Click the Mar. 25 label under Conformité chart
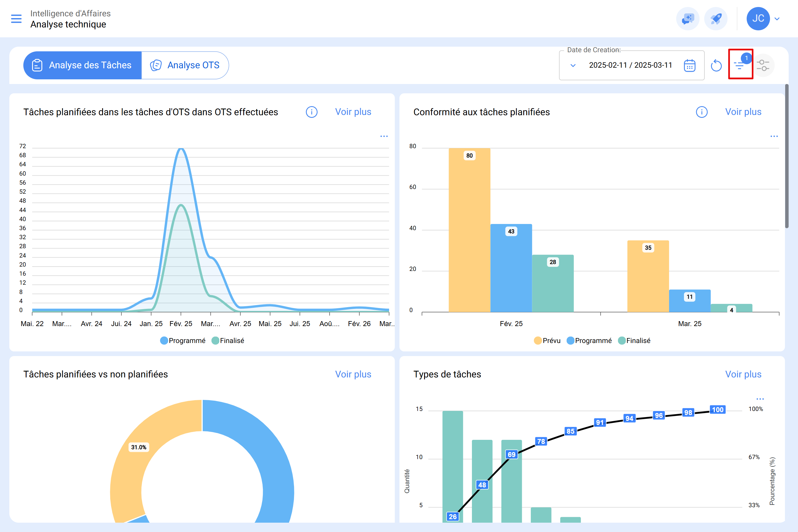The image size is (798, 532). point(690,324)
